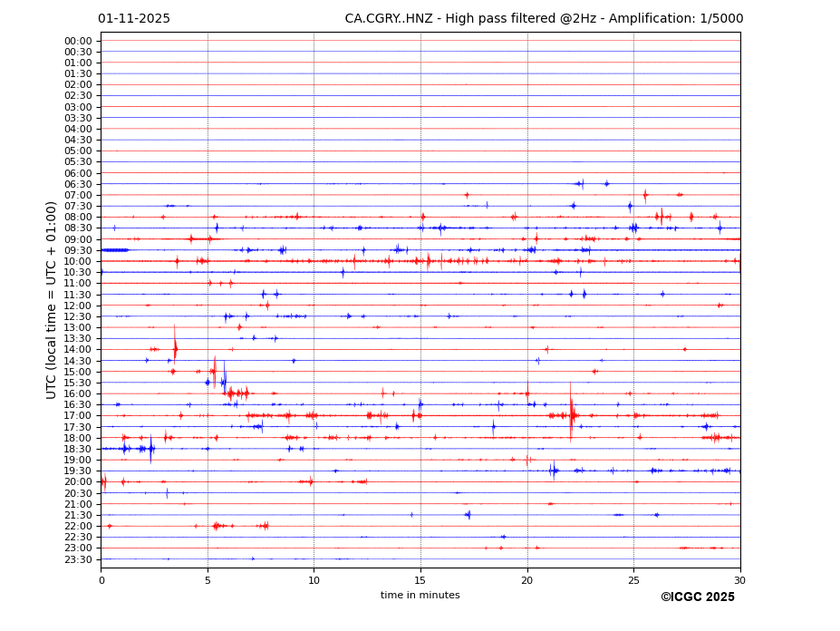Select the vertical UTC local time axis label

pyautogui.click(x=52, y=299)
